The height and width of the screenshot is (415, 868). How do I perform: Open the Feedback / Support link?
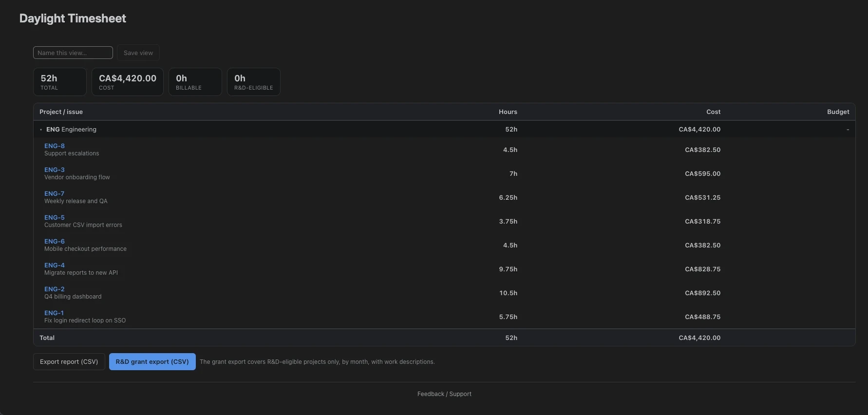coord(444,394)
